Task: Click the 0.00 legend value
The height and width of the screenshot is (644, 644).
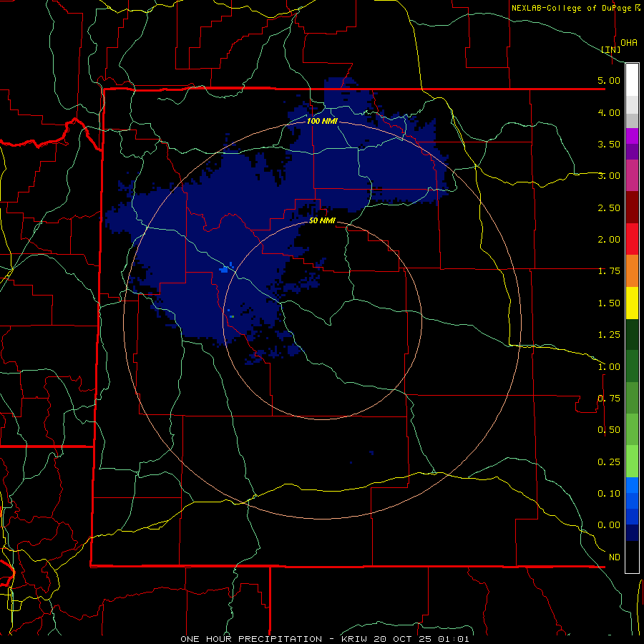Action: click(x=609, y=525)
